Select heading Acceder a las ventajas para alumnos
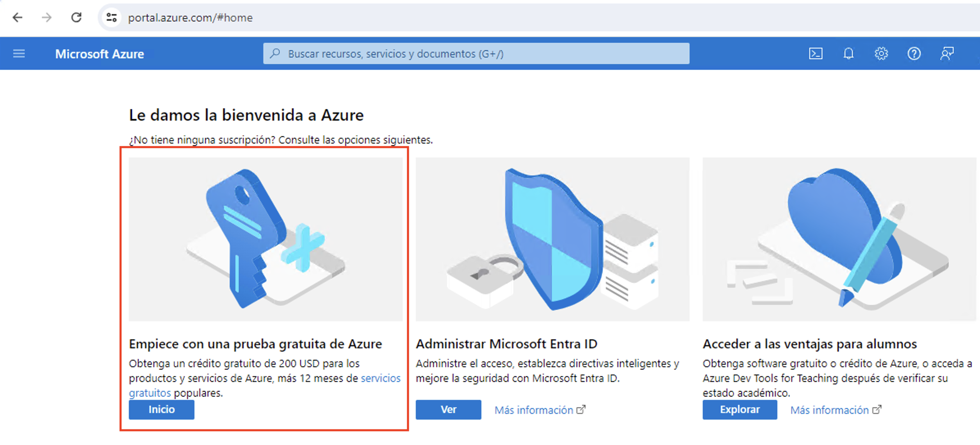Viewport: 980px width, 445px height. coord(810,344)
